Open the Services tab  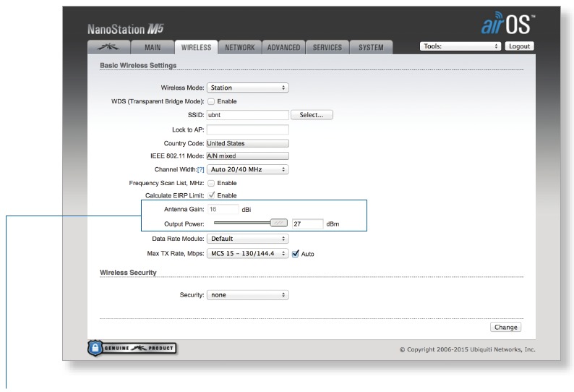tap(327, 48)
